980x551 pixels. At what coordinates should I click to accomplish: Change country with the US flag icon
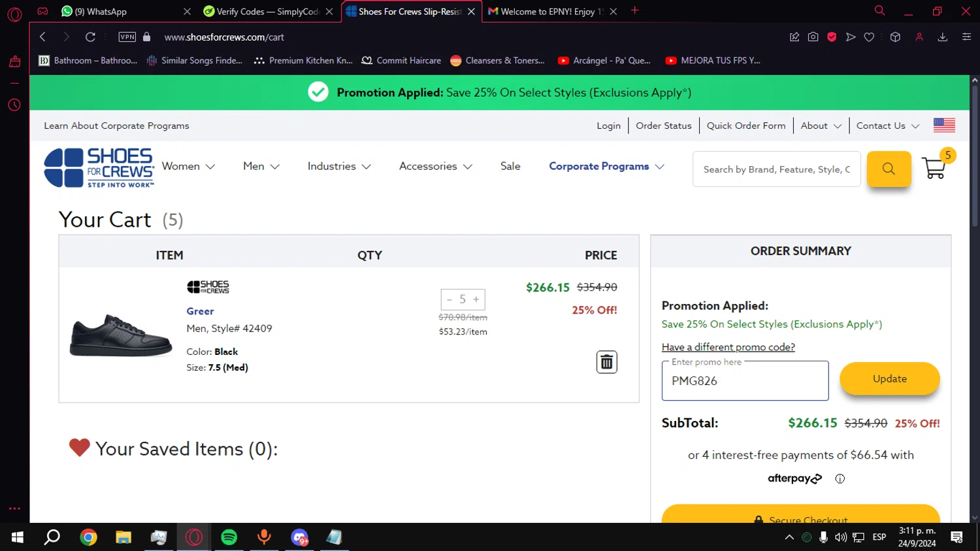944,125
